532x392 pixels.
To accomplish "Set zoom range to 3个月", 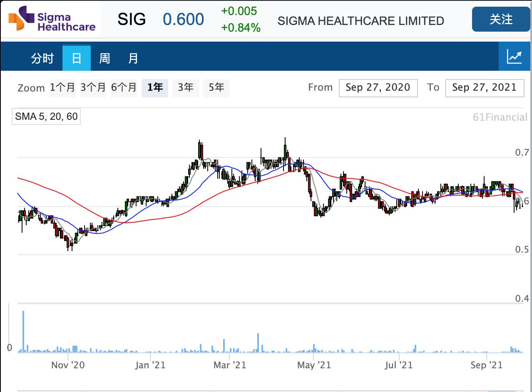I will click(93, 87).
